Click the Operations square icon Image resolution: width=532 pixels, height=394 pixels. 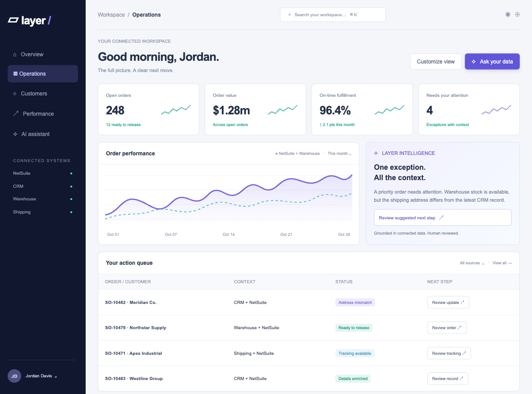tap(15, 73)
